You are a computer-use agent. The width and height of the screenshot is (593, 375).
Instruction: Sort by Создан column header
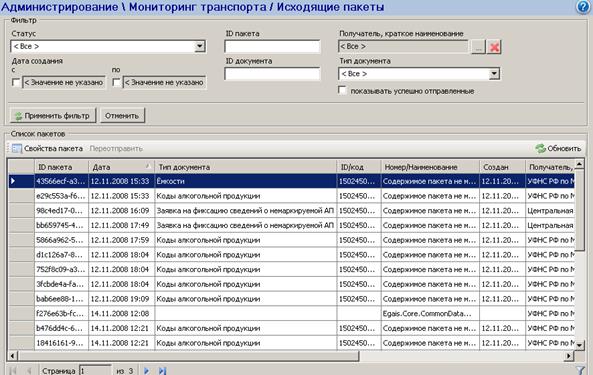pos(502,167)
